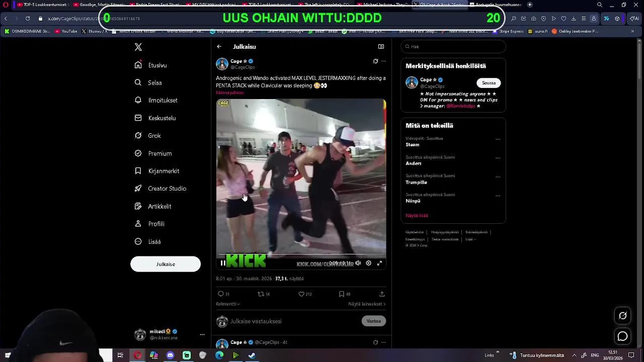
Task: Open Grok from sidebar
Action: (148, 135)
